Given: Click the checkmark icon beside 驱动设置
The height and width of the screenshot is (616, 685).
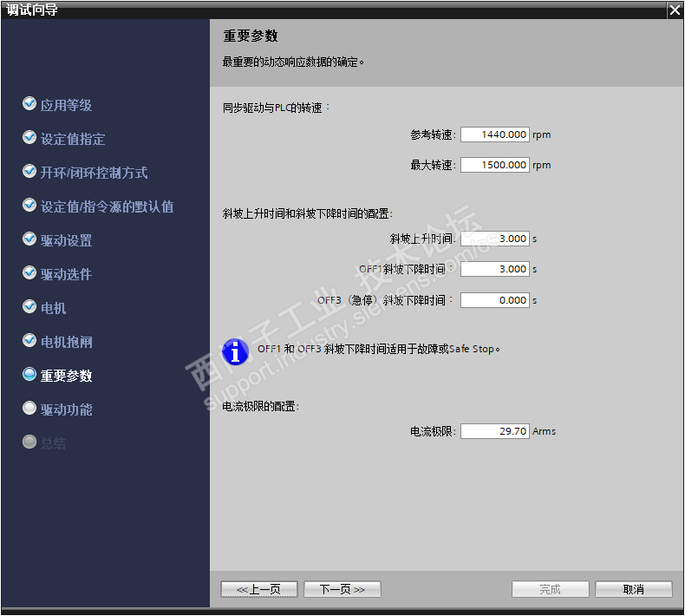Looking at the screenshot, I should (29, 239).
